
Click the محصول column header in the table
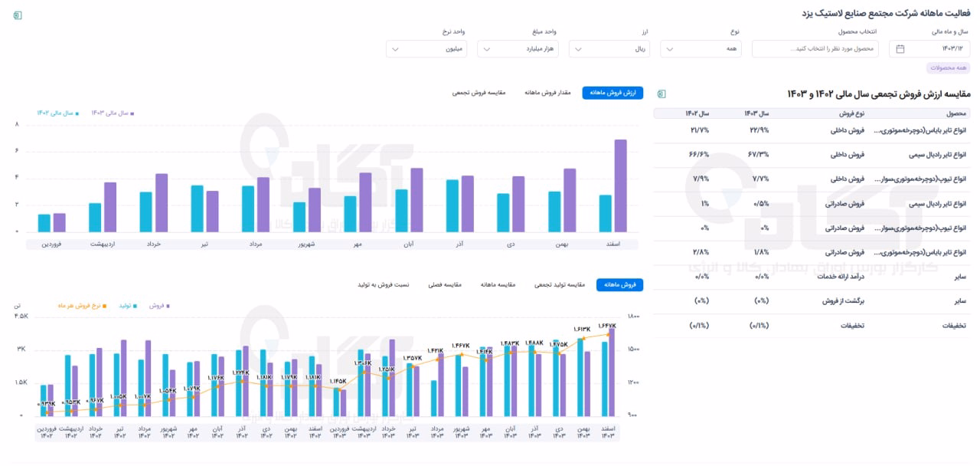(x=956, y=113)
